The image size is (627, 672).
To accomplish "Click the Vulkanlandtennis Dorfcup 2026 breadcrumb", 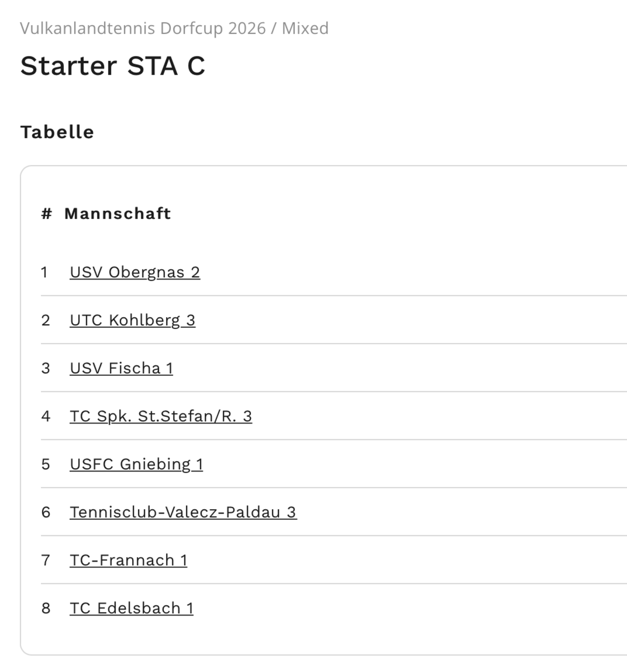I will click(x=142, y=28).
